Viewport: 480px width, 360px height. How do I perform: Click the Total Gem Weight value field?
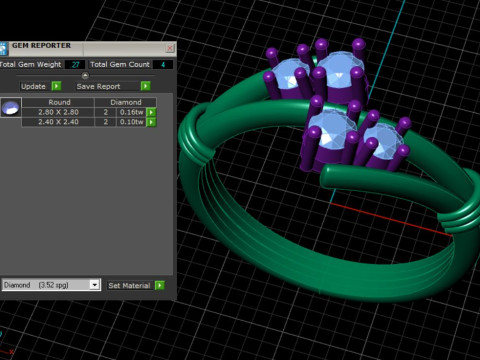[x=75, y=65]
